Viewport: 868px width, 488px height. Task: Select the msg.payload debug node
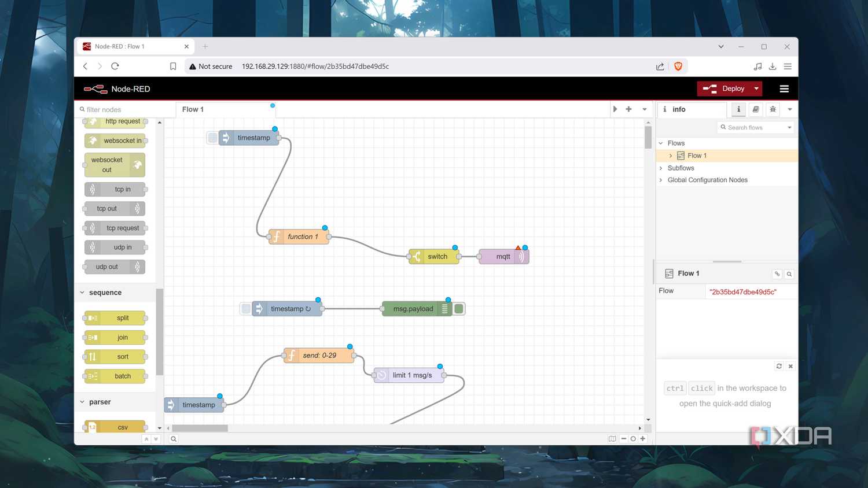click(417, 309)
